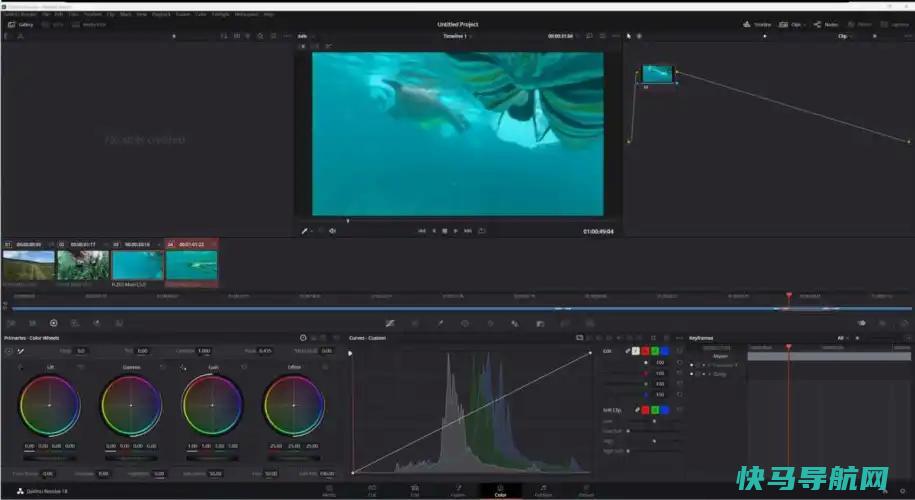Image resolution: width=915 pixels, height=500 pixels.
Task: Open the Sizing palette
Action: coord(590,323)
